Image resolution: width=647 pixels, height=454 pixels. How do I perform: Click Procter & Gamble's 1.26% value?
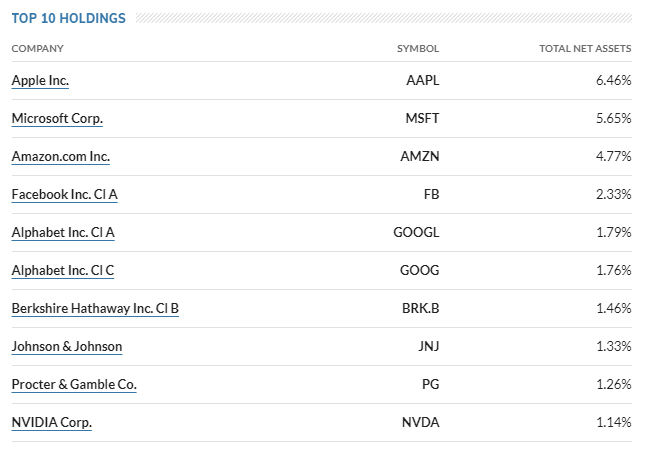tap(614, 384)
